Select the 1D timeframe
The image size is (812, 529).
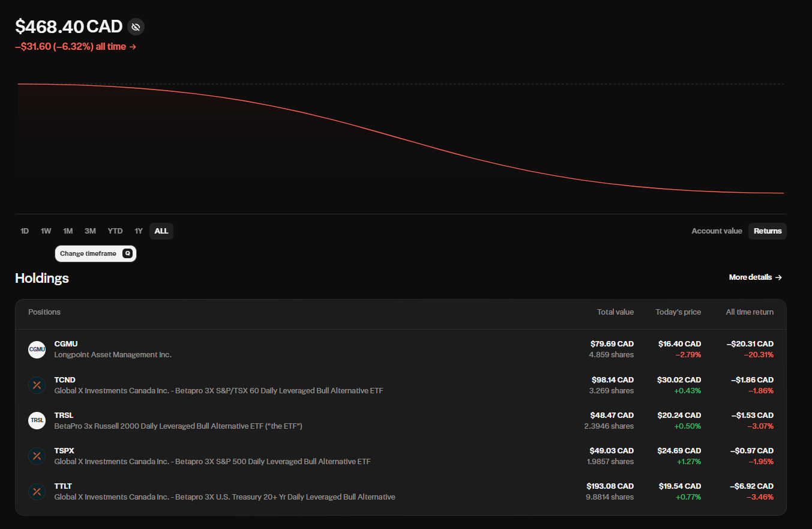pyautogui.click(x=25, y=231)
